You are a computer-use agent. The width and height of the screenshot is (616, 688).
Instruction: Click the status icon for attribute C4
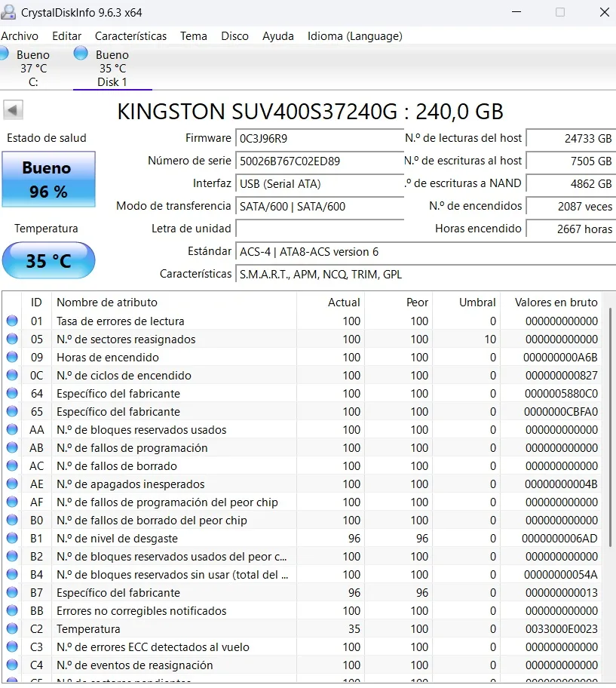point(12,665)
